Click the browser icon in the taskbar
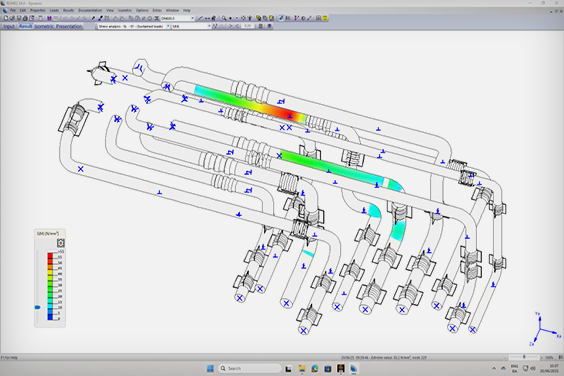Screen dimensions: 564x376 pos(315,368)
